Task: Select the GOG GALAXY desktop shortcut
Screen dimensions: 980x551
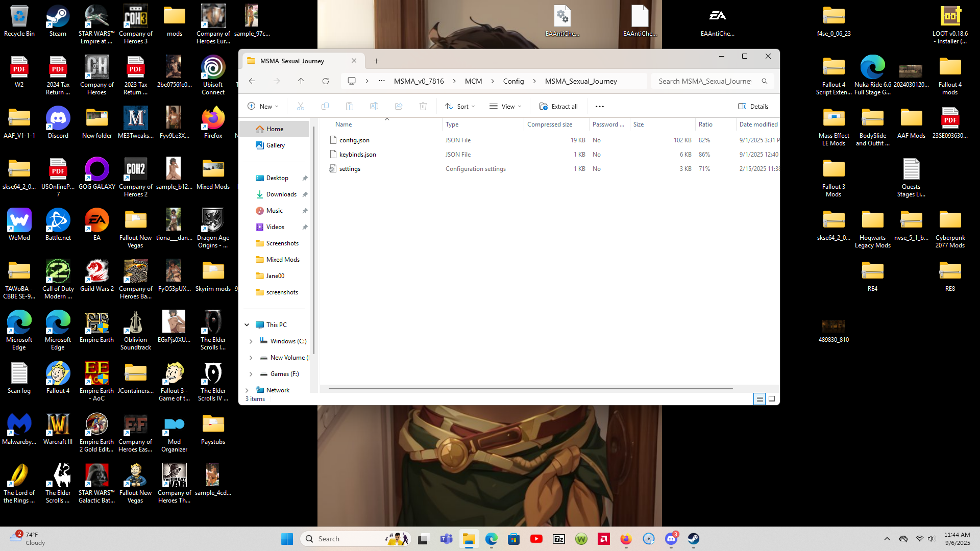Action: [x=97, y=174]
